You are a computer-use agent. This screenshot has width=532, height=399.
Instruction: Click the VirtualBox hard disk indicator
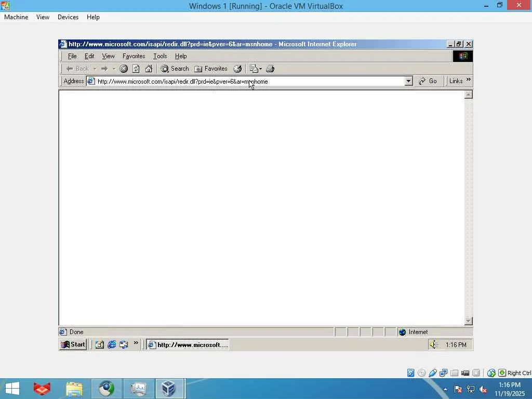410,373
